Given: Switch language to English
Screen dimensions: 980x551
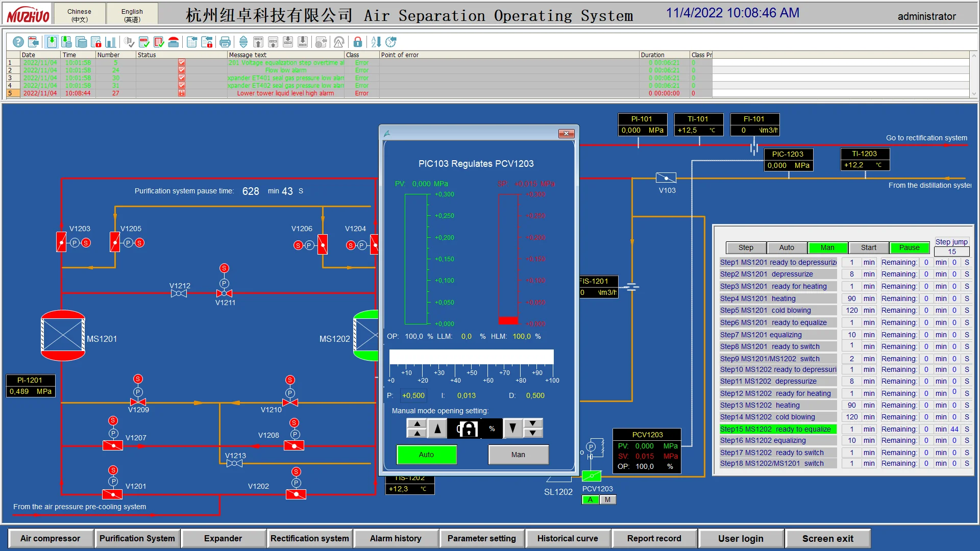Looking at the screenshot, I should pyautogui.click(x=132, y=15).
